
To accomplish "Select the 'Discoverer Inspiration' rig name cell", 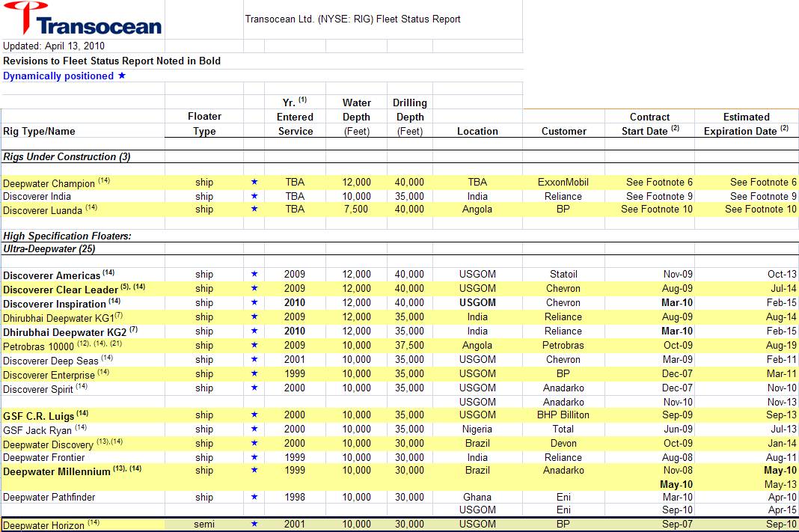I will point(61,303).
